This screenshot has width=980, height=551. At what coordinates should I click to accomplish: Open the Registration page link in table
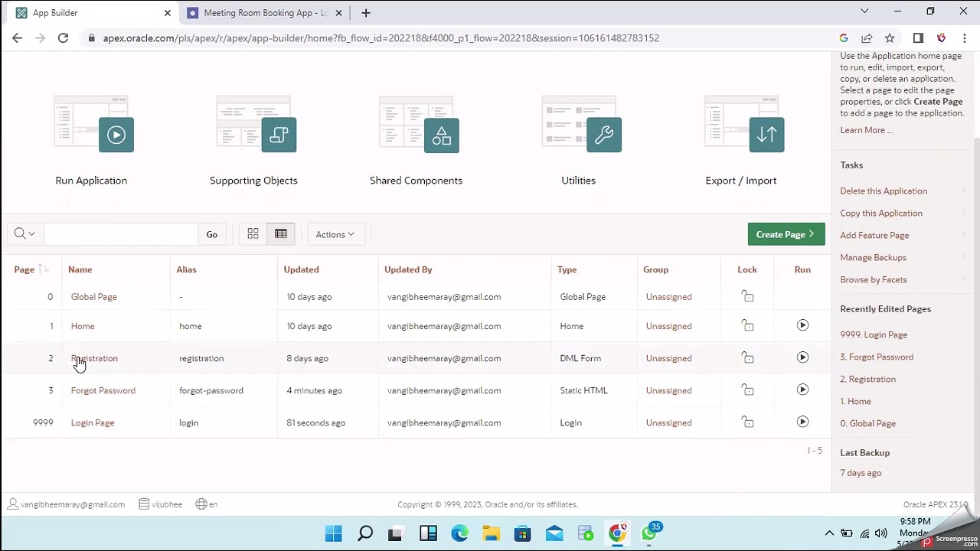pyautogui.click(x=94, y=358)
